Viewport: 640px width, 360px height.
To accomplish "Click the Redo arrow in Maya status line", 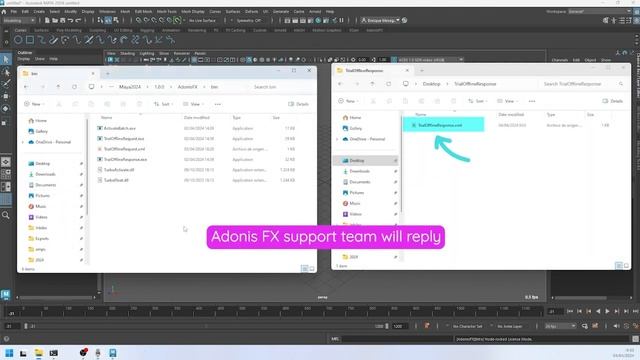I will click(78, 20).
